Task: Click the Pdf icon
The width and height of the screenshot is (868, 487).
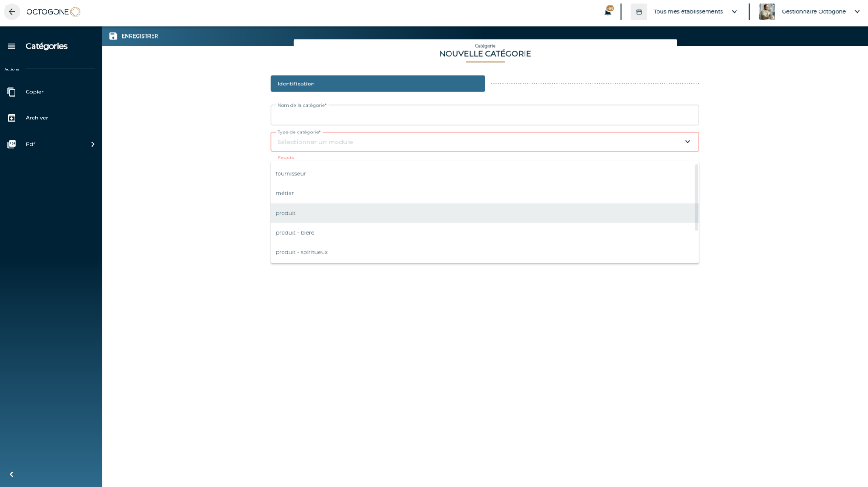Action: pyautogui.click(x=11, y=144)
